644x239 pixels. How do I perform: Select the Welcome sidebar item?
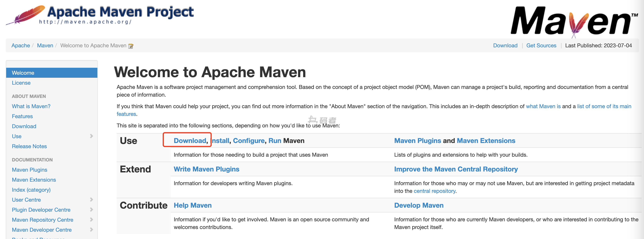coord(23,73)
